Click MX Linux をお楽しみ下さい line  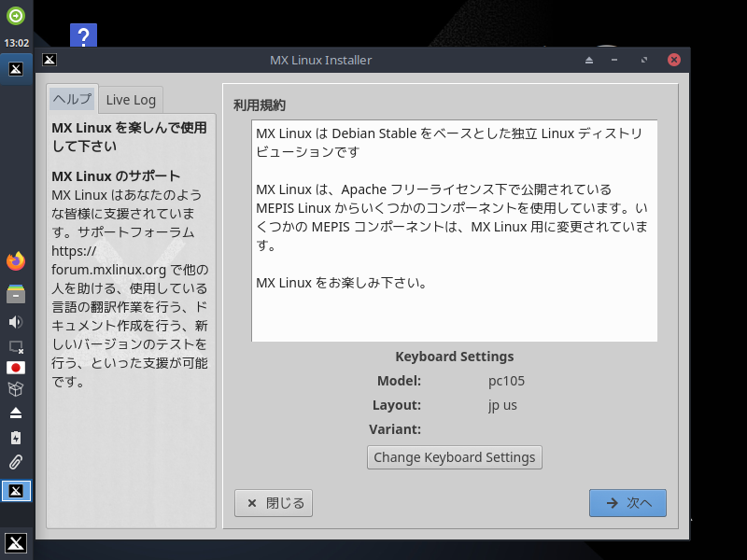pos(341,283)
